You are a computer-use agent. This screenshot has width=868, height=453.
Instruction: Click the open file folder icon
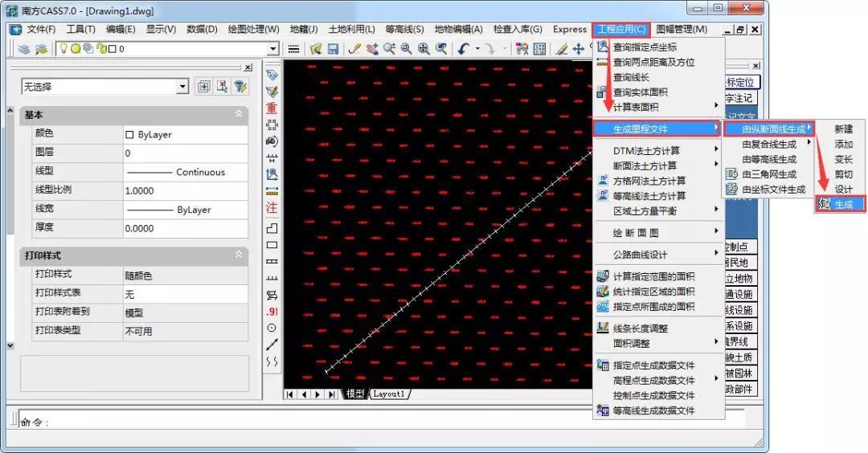click(316, 49)
